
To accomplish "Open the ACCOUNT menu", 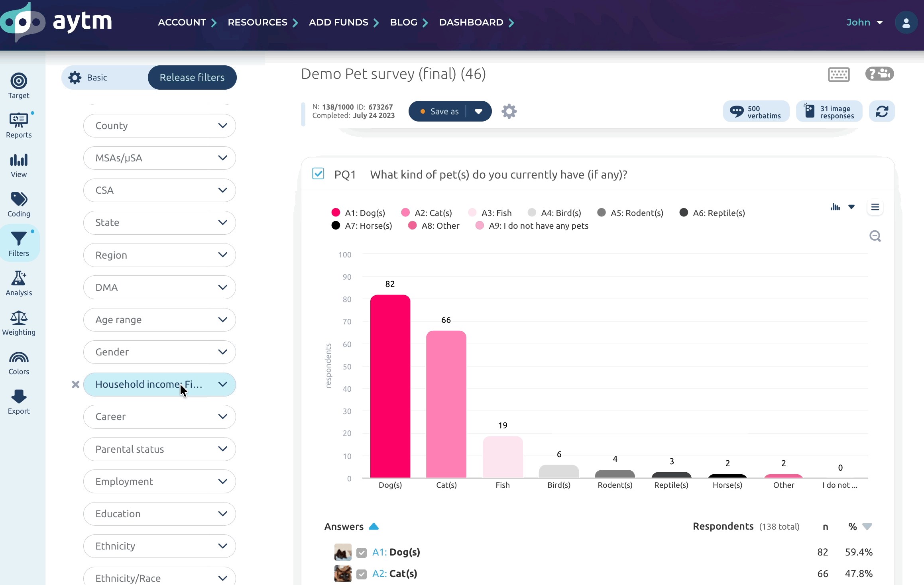I will pos(187,22).
